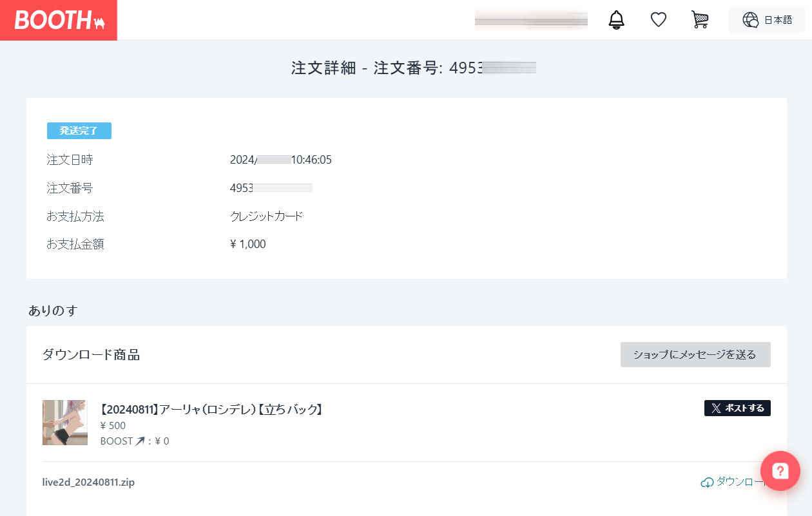Click the cloud download icon
The image size is (812, 516).
(707, 483)
